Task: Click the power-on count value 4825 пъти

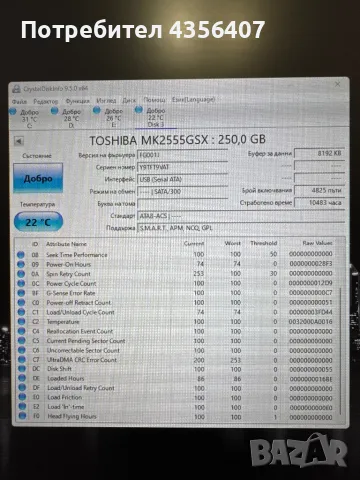Action: pyautogui.click(x=319, y=190)
